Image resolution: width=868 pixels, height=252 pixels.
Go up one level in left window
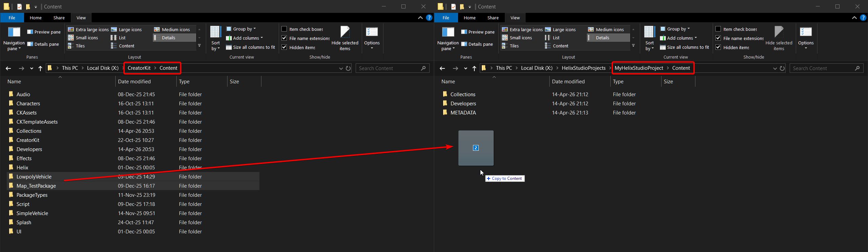(x=40, y=68)
